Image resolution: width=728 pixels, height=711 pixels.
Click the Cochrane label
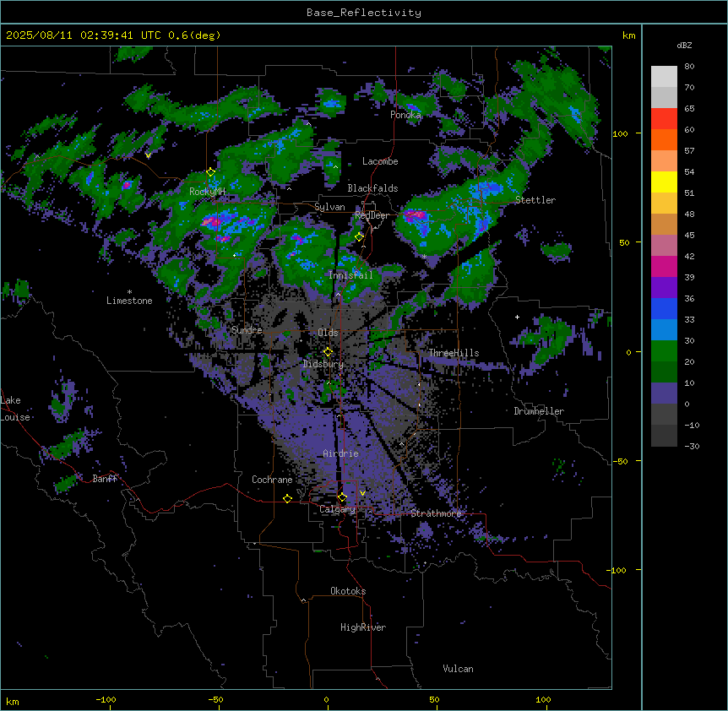coord(272,480)
